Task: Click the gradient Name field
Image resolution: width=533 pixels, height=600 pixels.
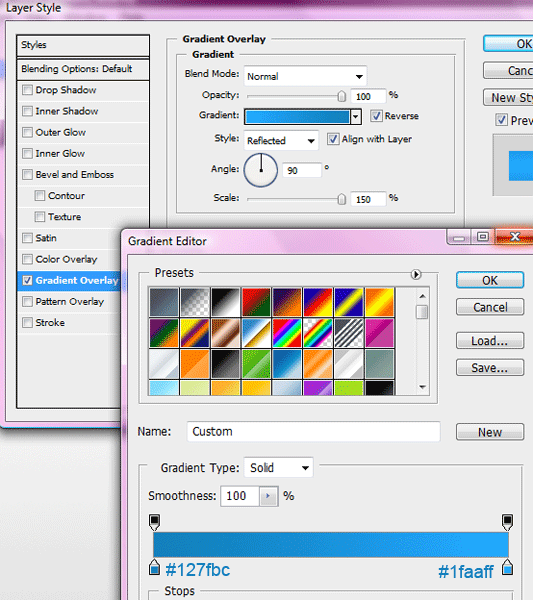Action: tap(313, 432)
